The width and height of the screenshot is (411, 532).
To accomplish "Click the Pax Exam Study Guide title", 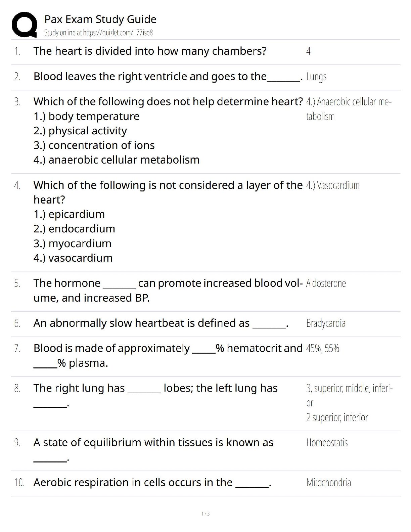I will point(100,19).
